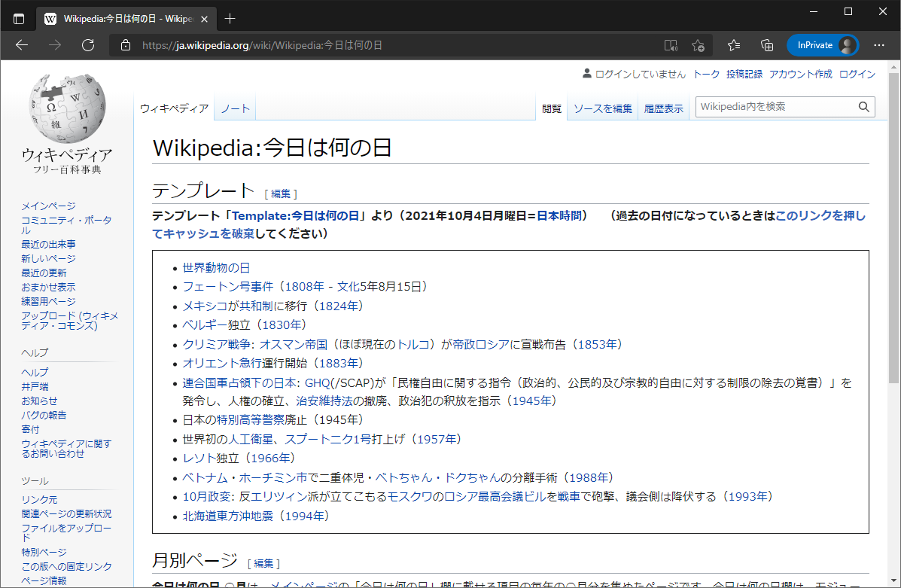The width and height of the screenshot is (901, 588).
Task: Click the ログイン link
Action: click(857, 74)
